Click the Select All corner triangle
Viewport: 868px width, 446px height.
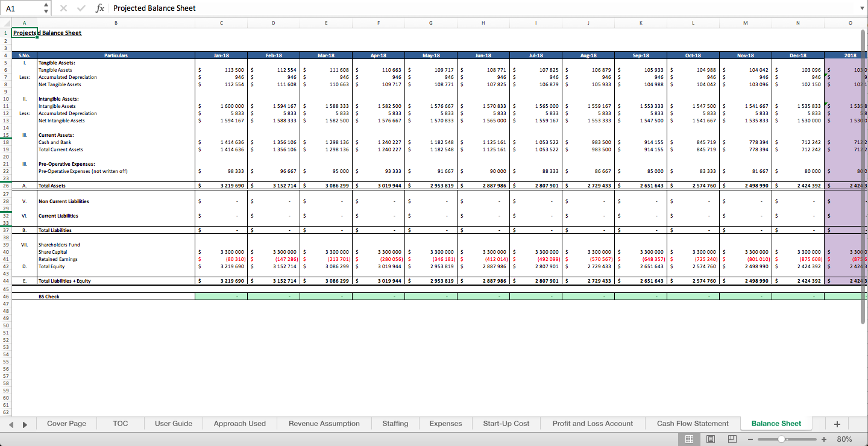5,22
